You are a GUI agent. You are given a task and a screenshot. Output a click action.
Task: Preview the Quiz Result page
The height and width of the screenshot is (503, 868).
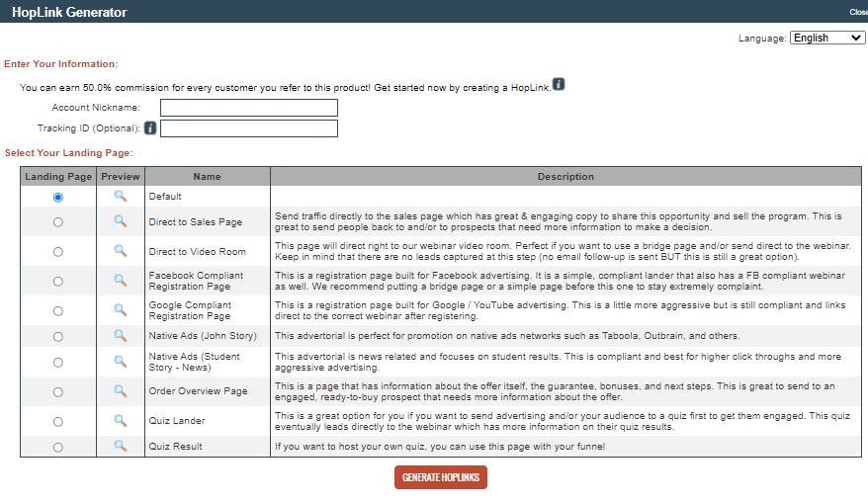click(121, 446)
